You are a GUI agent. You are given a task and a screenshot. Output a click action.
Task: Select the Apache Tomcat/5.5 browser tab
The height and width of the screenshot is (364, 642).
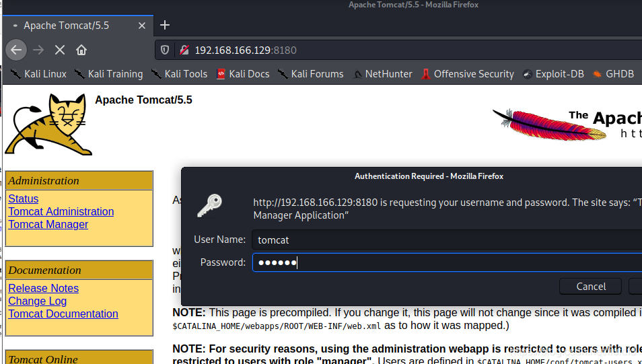[78, 26]
